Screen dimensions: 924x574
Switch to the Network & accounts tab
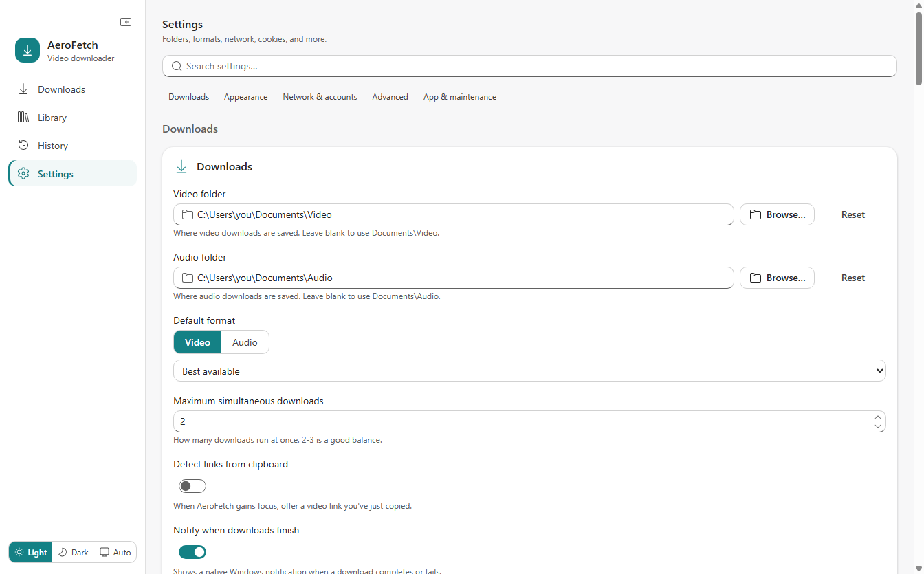[x=320, y=97]
